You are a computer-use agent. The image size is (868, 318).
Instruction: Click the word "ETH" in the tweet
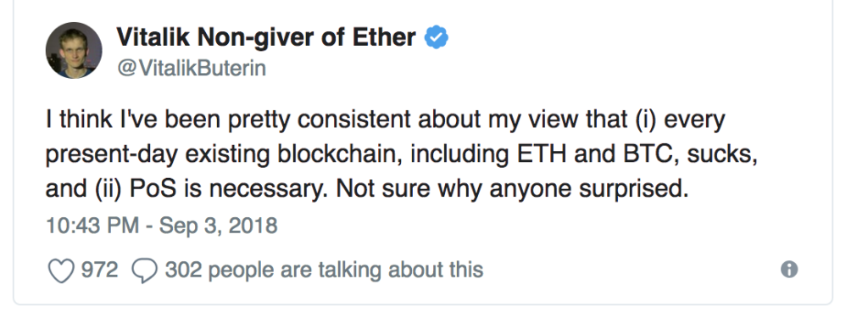click(x=542, y=154)
